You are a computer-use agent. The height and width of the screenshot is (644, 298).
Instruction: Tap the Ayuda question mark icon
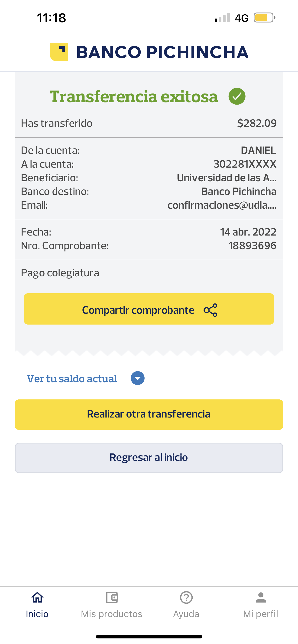(186, 597)
